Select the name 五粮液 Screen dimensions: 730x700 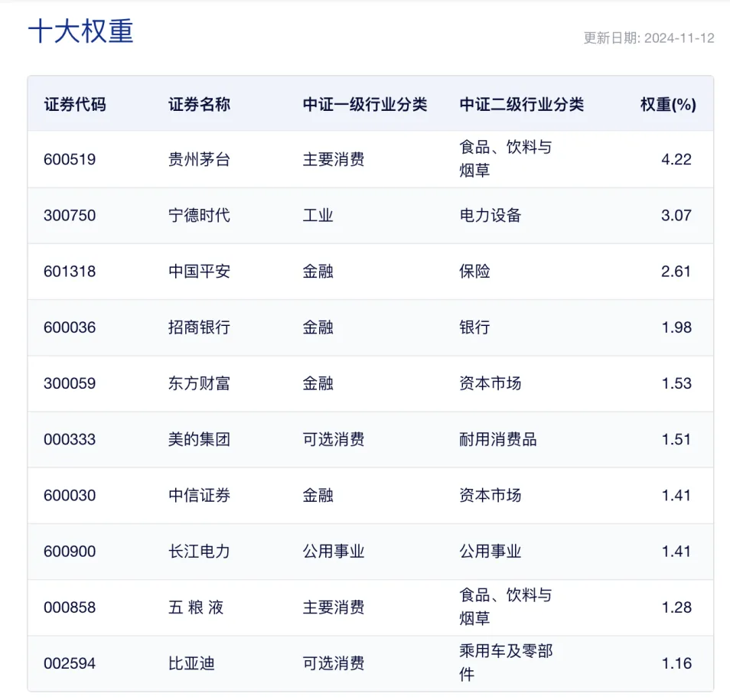click(x=196, y=607)
